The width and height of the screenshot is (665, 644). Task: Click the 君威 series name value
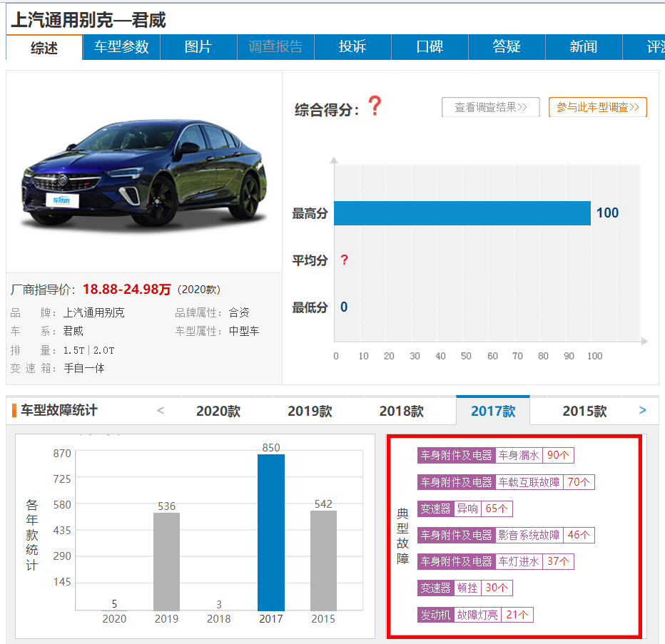coord(73,331)
